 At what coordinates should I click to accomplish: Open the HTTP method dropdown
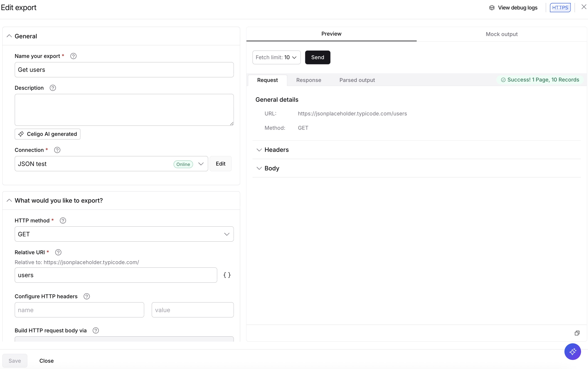coord(124,234)
